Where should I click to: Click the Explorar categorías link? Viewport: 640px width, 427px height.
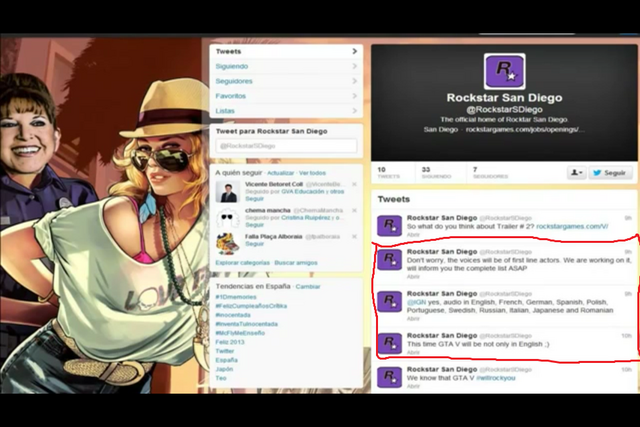(x=242, y=262)
